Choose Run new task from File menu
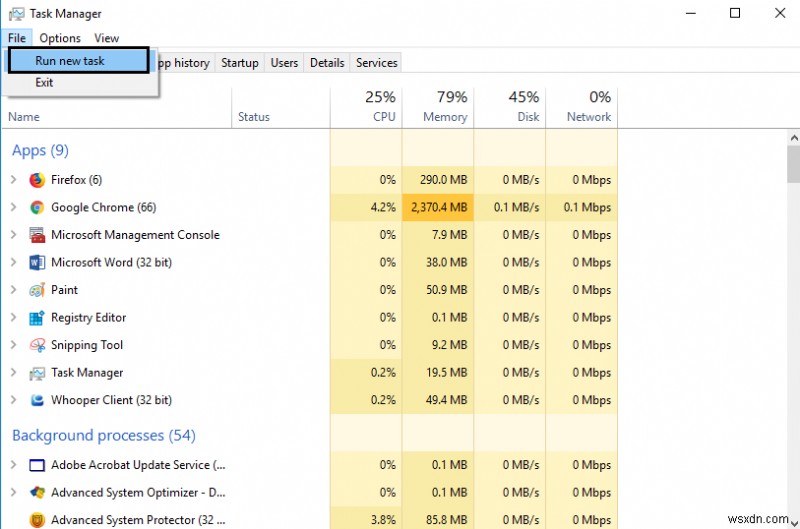The height and width of the screenshot is (529, 800). [x=79, y=61]
